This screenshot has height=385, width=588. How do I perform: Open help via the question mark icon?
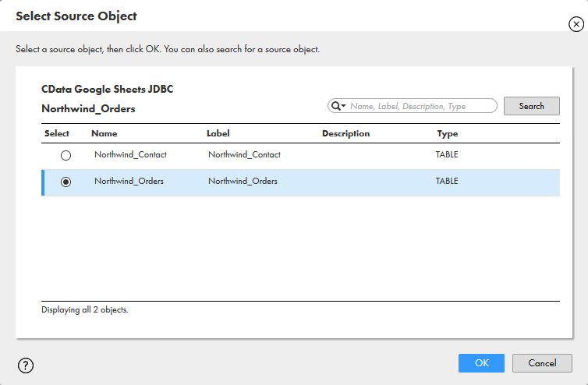(25, 365)
